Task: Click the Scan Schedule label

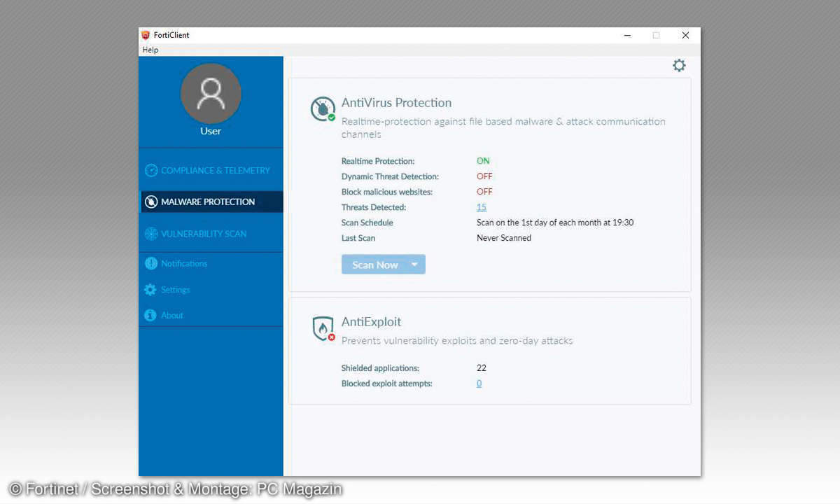Action: click(367, 223)
